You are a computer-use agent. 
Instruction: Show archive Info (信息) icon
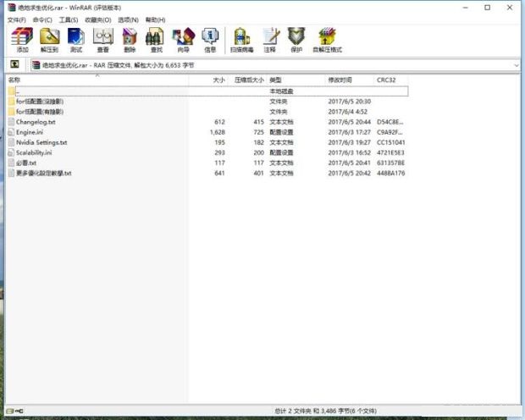pyautogui.click(x=210, y=40)
